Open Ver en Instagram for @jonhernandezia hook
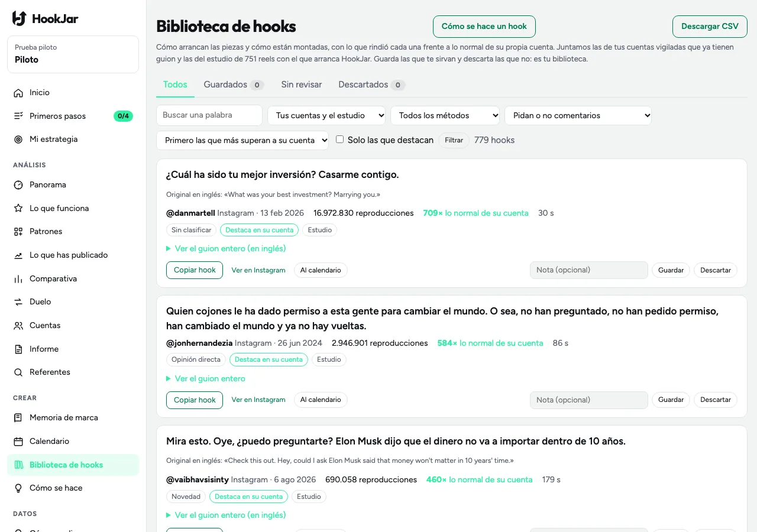 coord(258,400)
